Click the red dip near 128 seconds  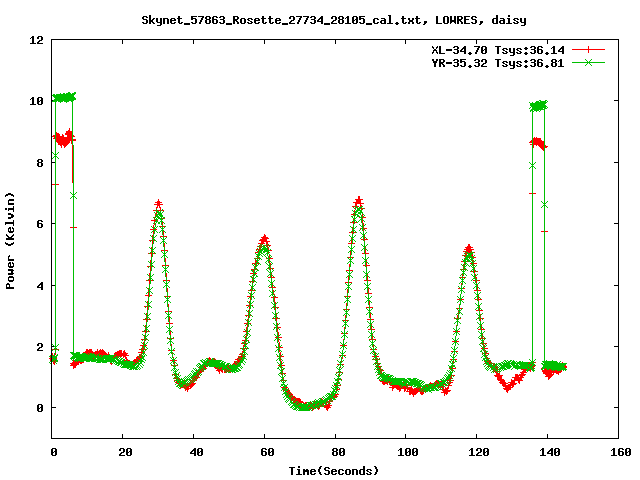507,388
